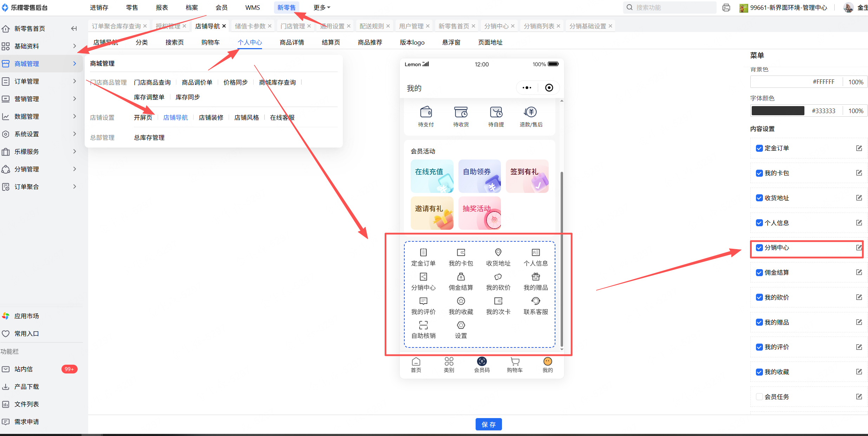Image resolution: width=868 pixels, height=436 pixels.
Task: Click the 联系客服 headset icon
Action: pos(536,301)
